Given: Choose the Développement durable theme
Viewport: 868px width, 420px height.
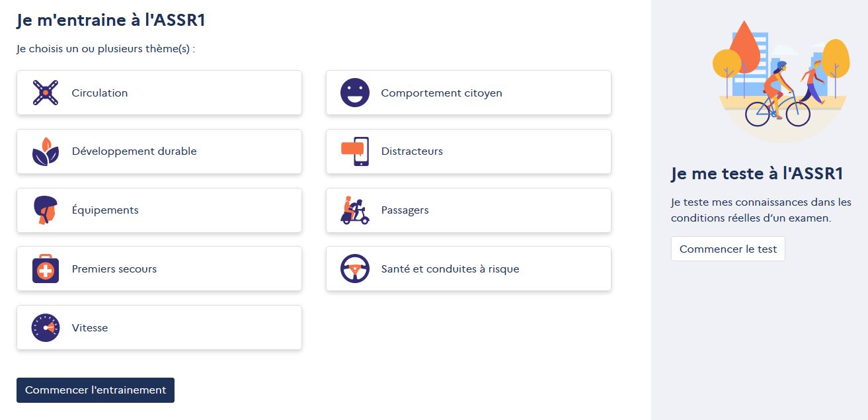Looking at the screenshot, I should pos(159,151).
